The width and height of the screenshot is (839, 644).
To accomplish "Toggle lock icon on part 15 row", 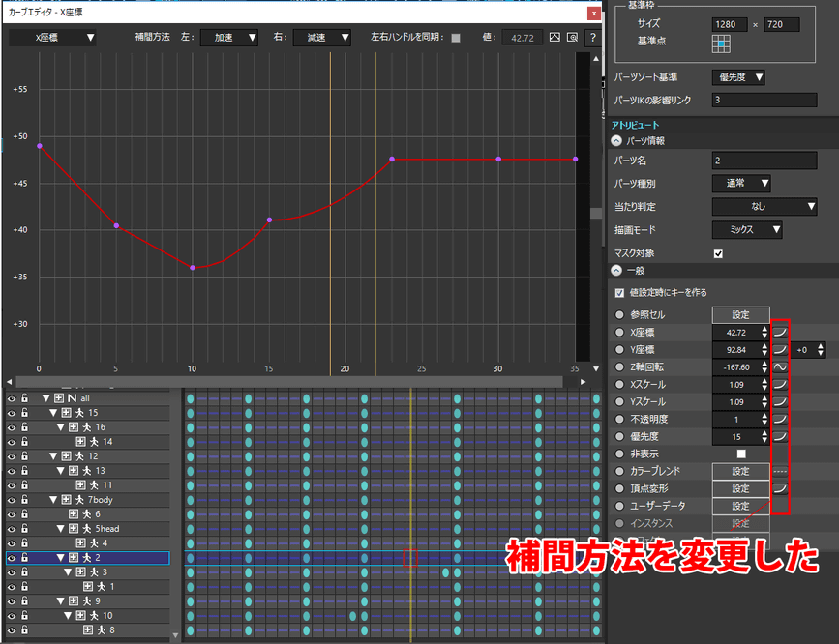I will pos(24,413).
